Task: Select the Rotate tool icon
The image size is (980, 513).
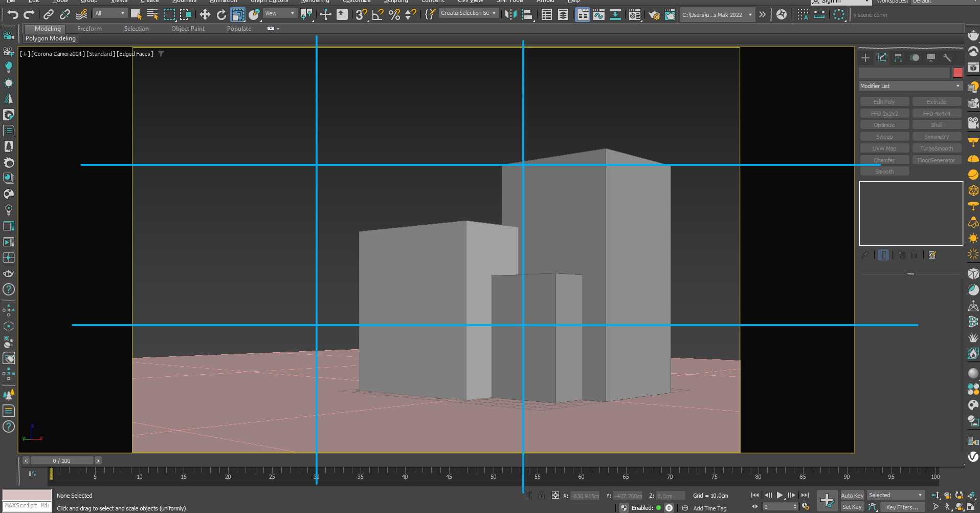Action: coord(221,15)
